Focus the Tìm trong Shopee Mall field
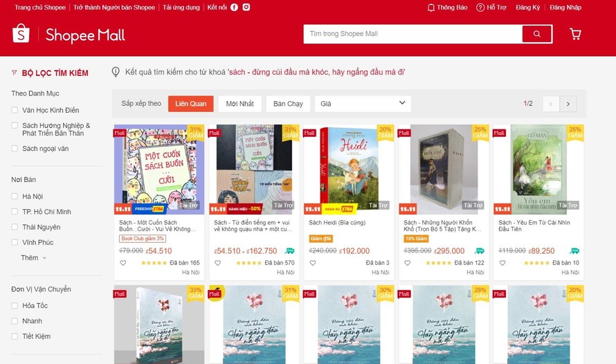 [x=413, y=34]
